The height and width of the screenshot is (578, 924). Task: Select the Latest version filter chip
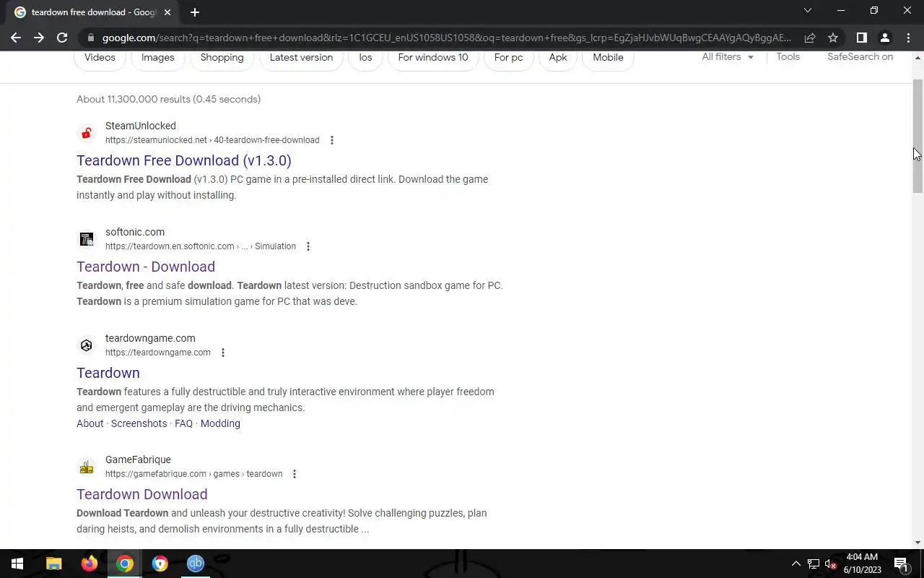coord(301,58)
